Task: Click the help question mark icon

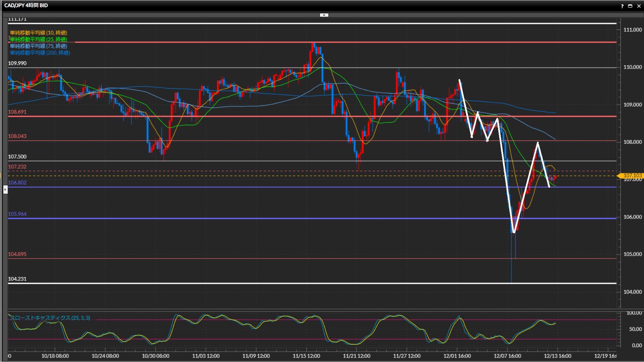Action: [x=622, y=6]
